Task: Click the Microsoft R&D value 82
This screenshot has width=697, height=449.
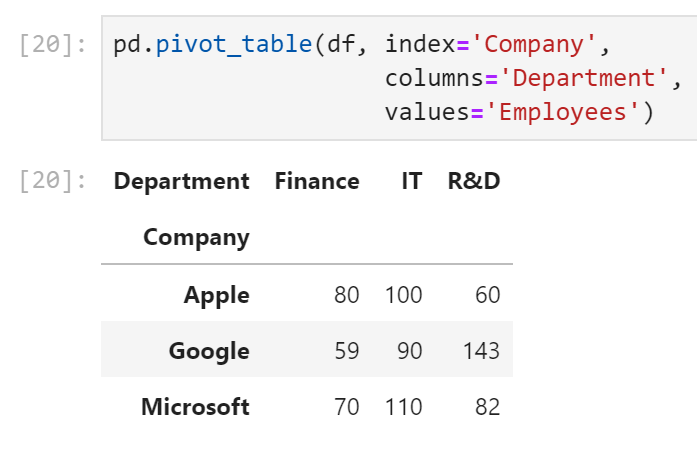Action: click(487, 407)
